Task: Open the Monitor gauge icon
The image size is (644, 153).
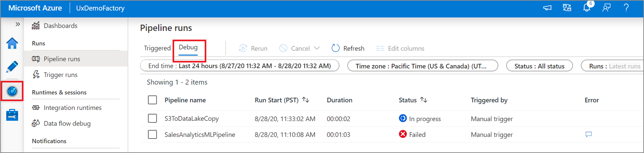Action: pyautogui.click(x=12, y=91)
